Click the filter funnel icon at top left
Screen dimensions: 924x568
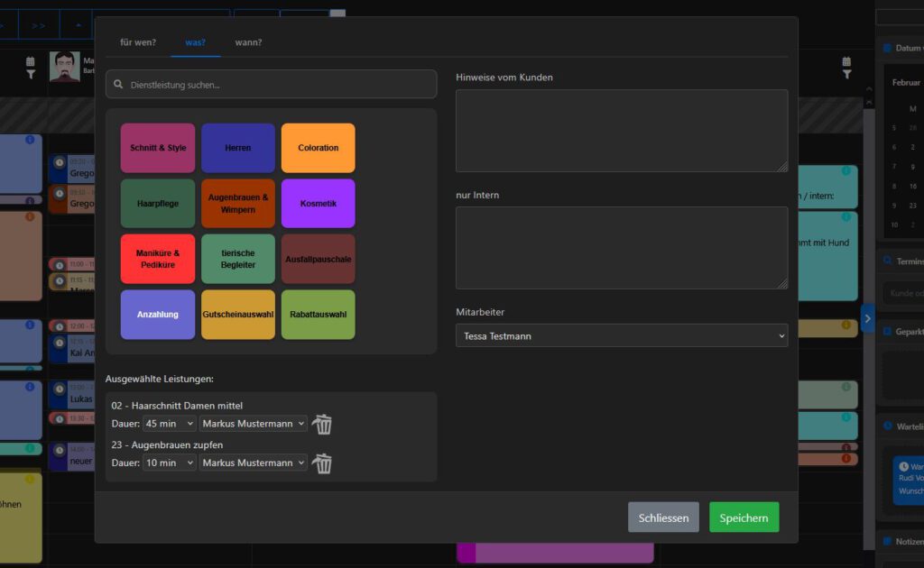31,74
